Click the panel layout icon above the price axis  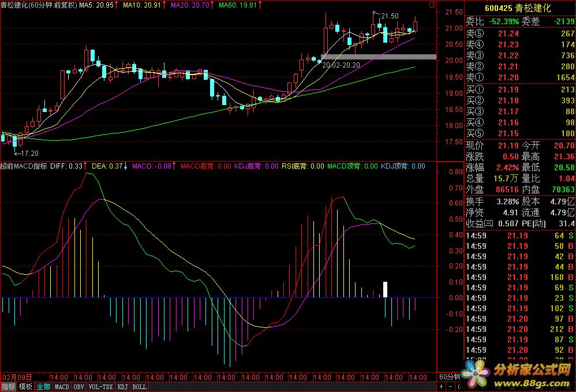[x=432, y=5]
